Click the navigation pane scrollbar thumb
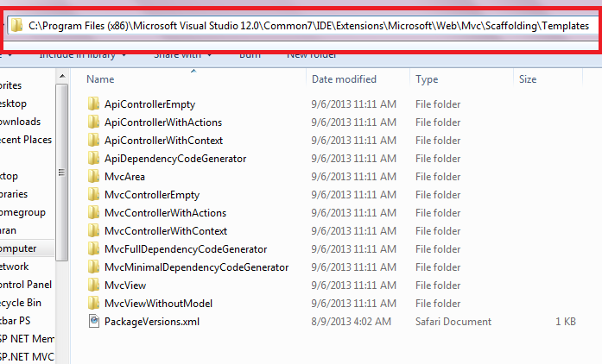 coord(61,173)
